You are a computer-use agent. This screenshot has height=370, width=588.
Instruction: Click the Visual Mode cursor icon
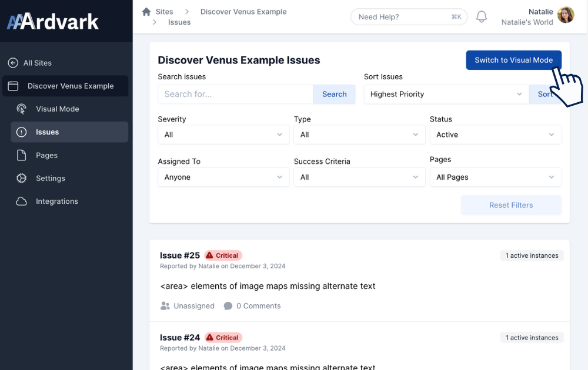point(22,109)
